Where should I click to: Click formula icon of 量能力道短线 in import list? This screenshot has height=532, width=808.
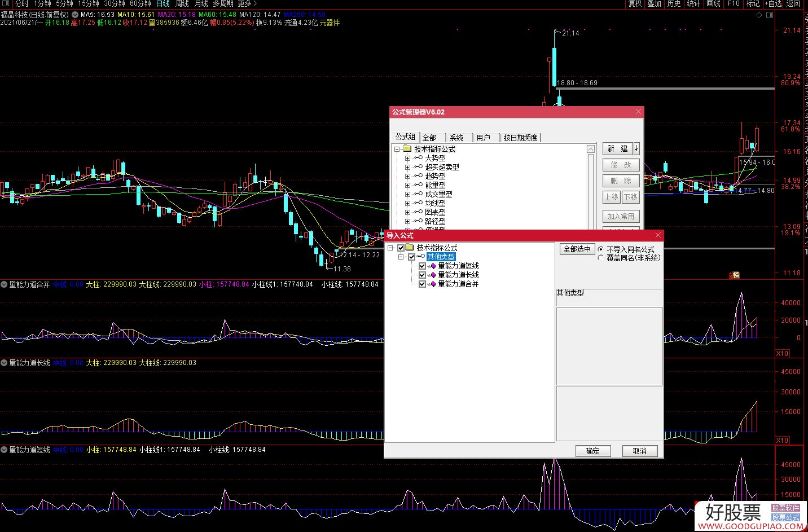pos(433,266)
